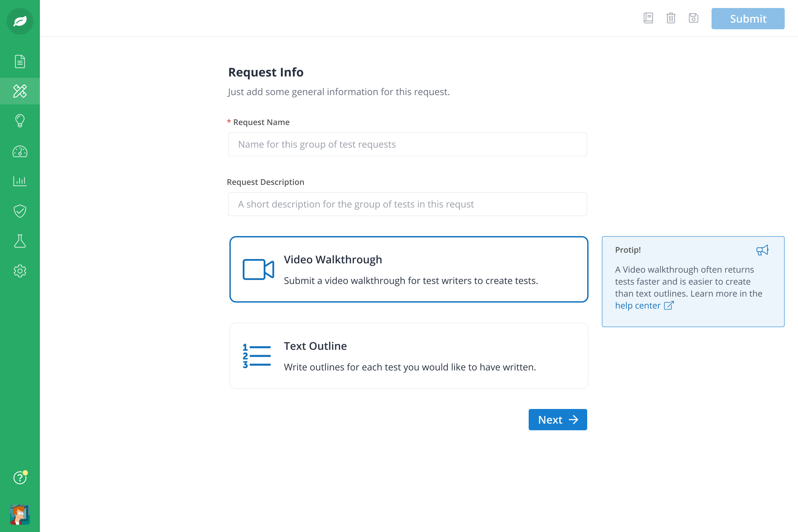
Task: Click the Submit button at top right
Action: point(747,18)
